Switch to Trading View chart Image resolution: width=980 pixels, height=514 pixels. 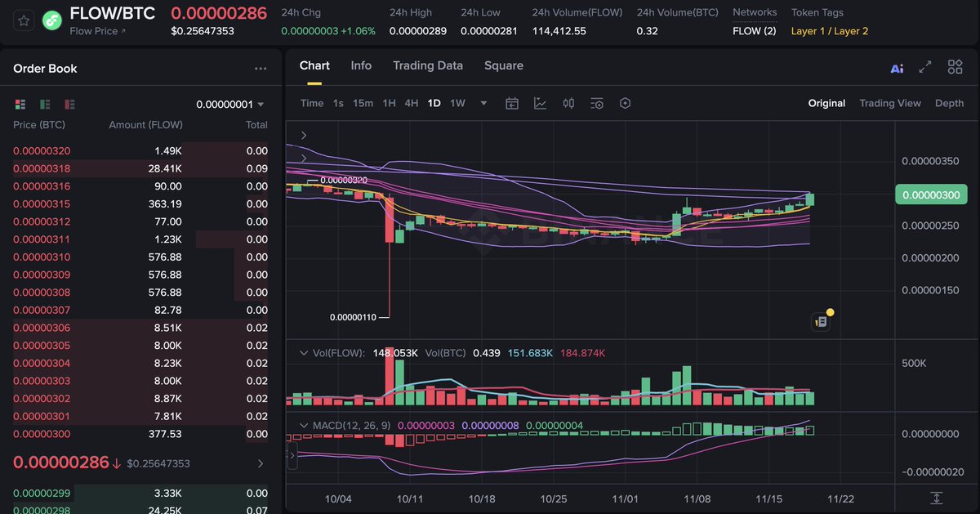click(890, 103)
